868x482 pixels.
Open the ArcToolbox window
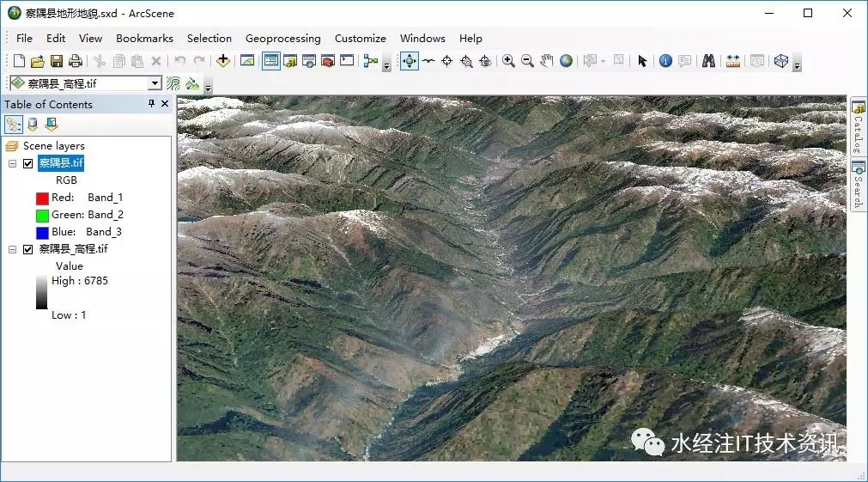coord(328,61)
